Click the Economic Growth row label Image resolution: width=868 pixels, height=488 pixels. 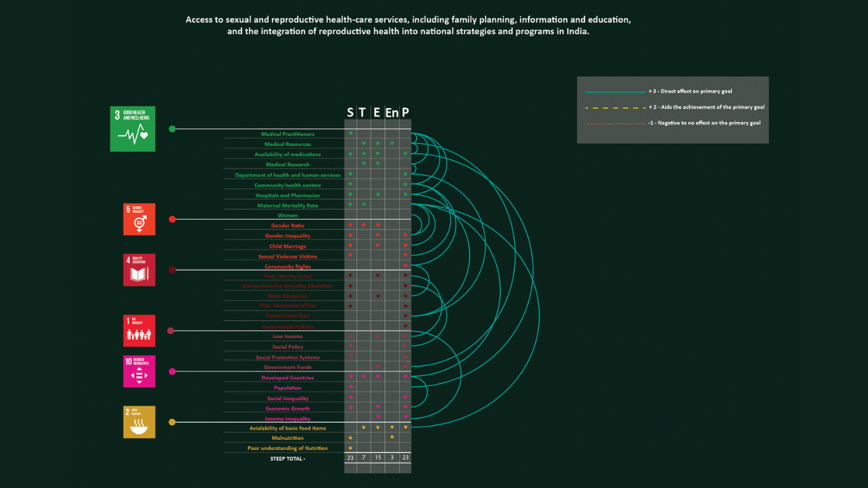pos(288,409)
